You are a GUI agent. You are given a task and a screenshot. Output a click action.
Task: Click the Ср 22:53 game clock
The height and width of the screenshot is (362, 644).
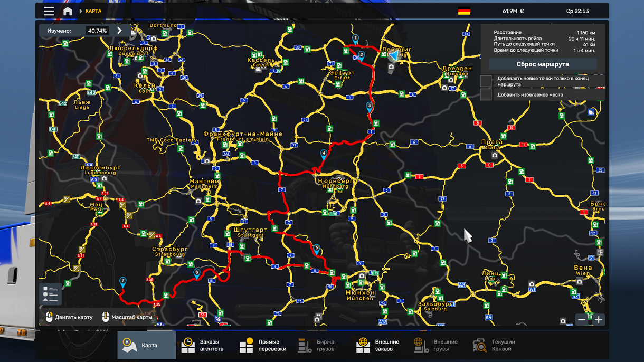point(577,11)
